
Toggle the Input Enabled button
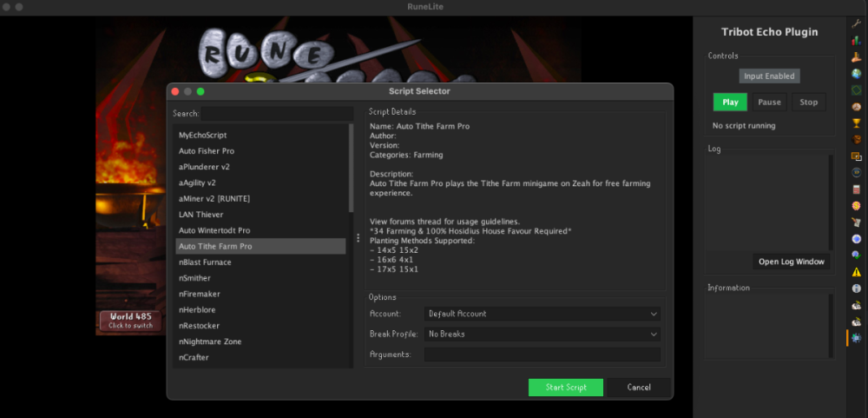[768, 76]
